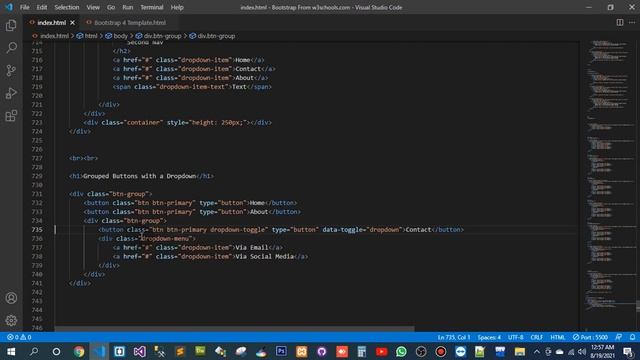
Task: Click body in the breadcrumb
Action: [120, 36]
